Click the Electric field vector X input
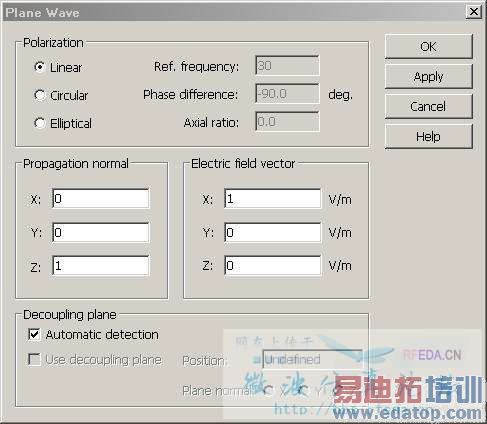Screen dimensions: 487x424 273,199
